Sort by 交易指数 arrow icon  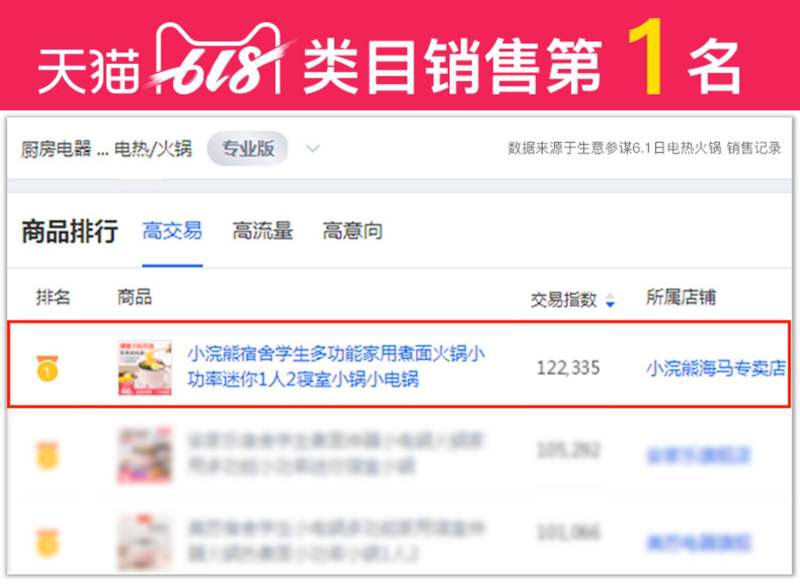pos(610,300)
